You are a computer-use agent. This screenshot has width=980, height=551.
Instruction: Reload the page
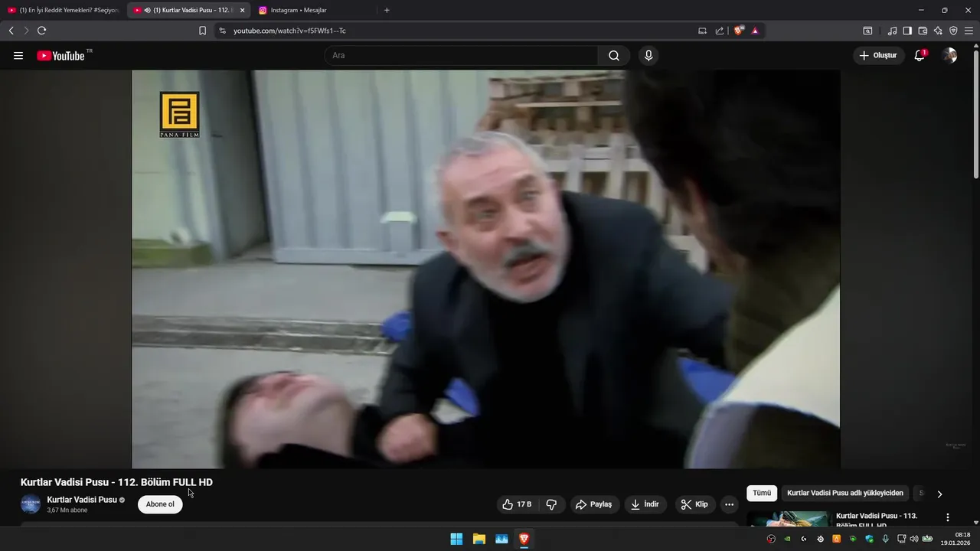click(41, 31)
